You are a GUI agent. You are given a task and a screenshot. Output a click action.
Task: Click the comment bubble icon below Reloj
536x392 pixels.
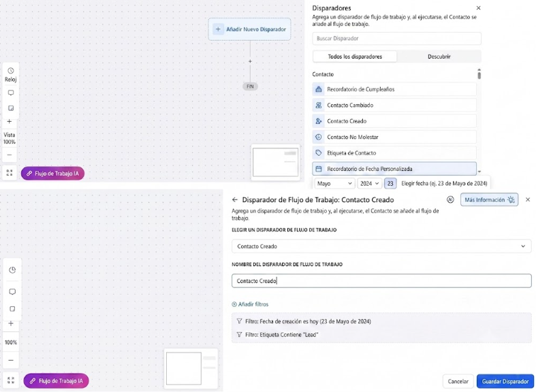coord(11,93)
